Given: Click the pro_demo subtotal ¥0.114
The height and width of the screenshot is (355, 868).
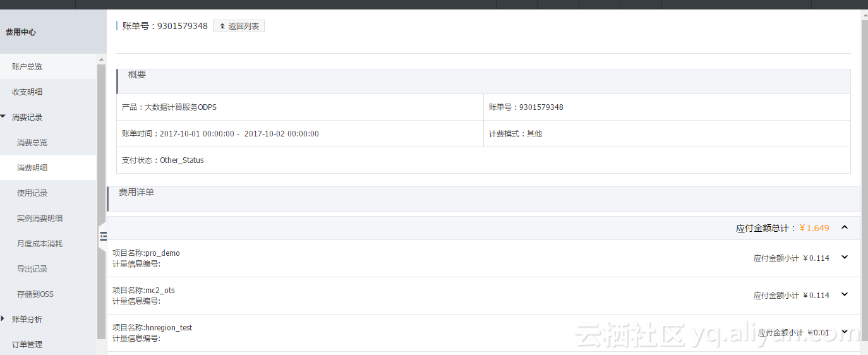Looking at the screenshot, I should (x=816, y=258).
